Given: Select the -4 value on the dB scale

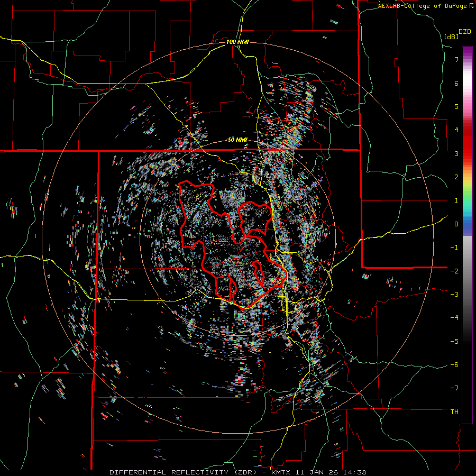Looking at the screenshot, I should 454,318.
